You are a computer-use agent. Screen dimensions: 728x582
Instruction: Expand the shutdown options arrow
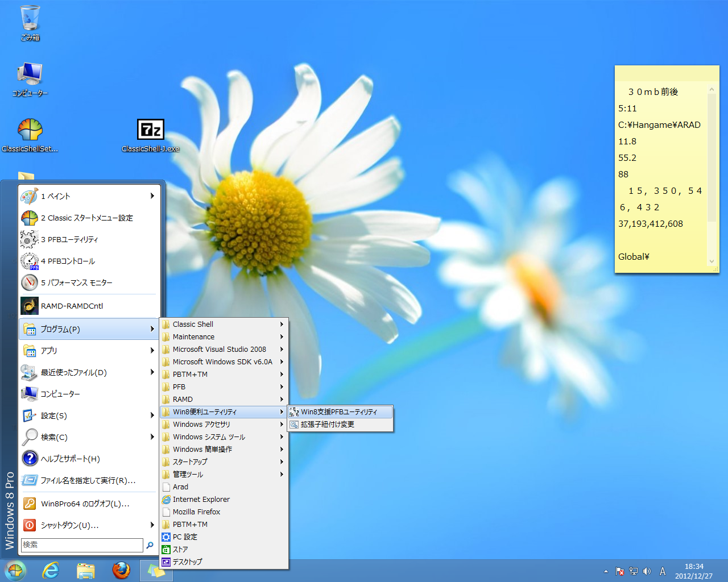pyautogui.click(x=152, y=525)
